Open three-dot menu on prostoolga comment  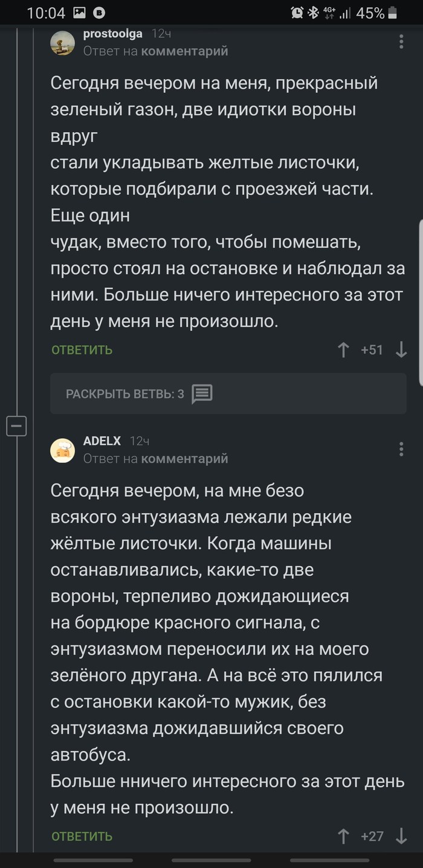coord(401,42)
